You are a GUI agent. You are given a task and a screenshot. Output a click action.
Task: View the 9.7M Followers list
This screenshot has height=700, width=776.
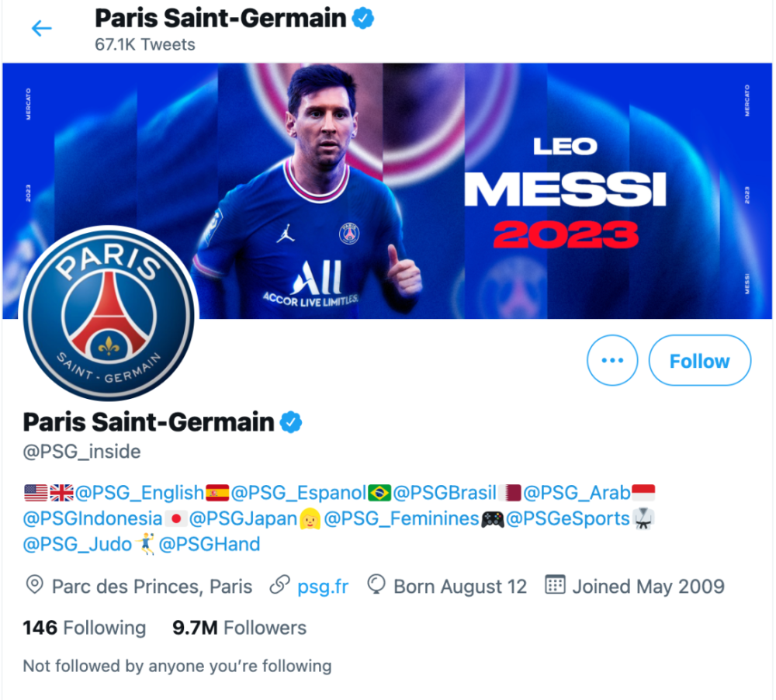point(239,627)
